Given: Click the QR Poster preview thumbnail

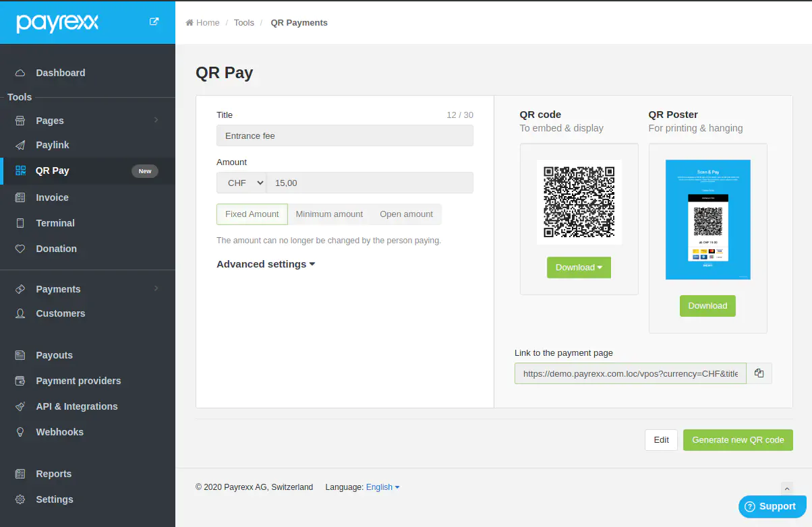Looking at the screenshot, I should [x=707, y=220].
